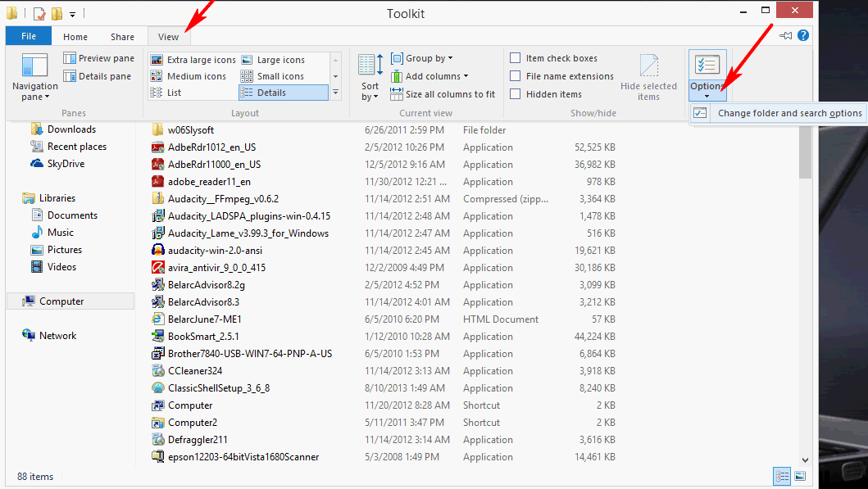Screen dimensions: 868x489
Task: Switch to large thumbnails view in status bar
Action: (x=800, y=476)
